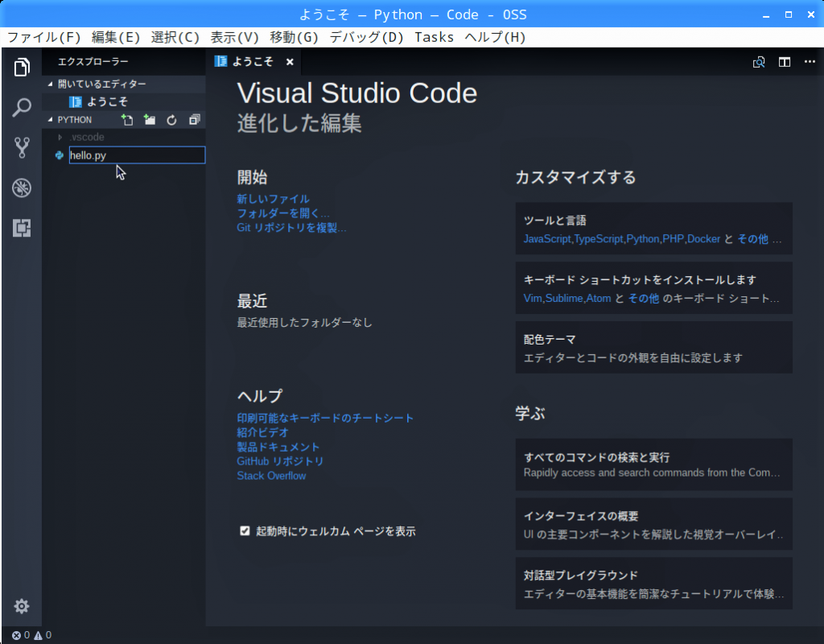Close the ようこそ tab
824x644 pixels.
pos(290,62)
